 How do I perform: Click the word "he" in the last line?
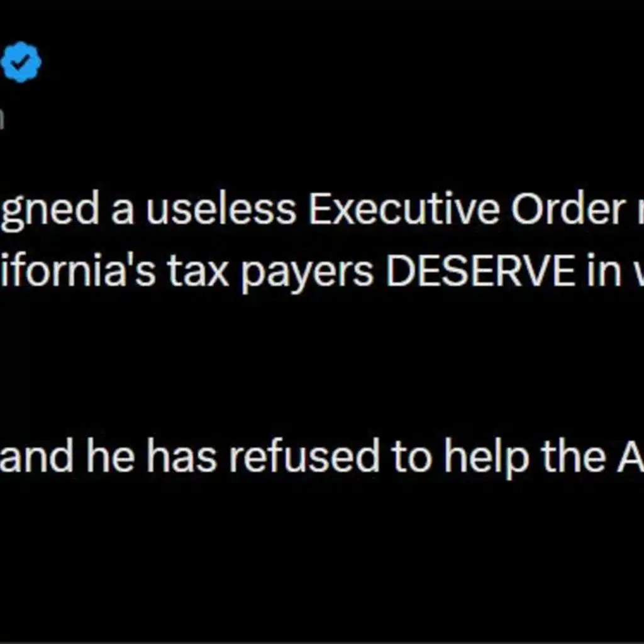point(111,457)
